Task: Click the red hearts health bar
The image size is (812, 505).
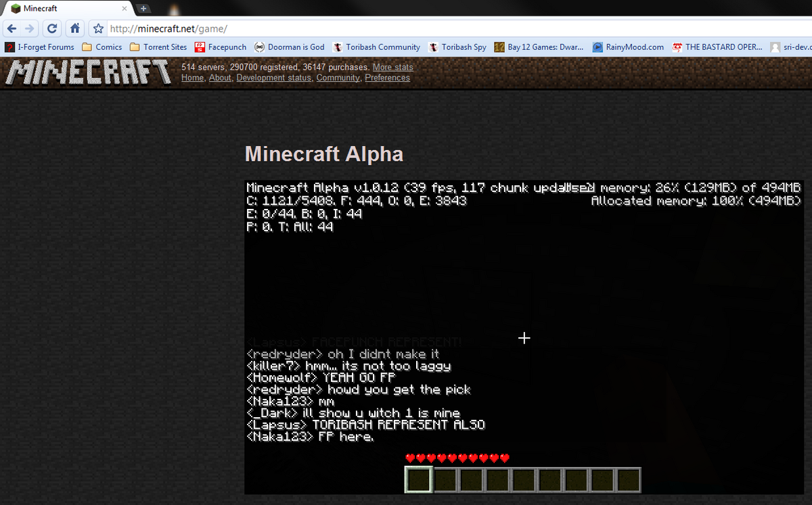Action: (x=457, y=458)
